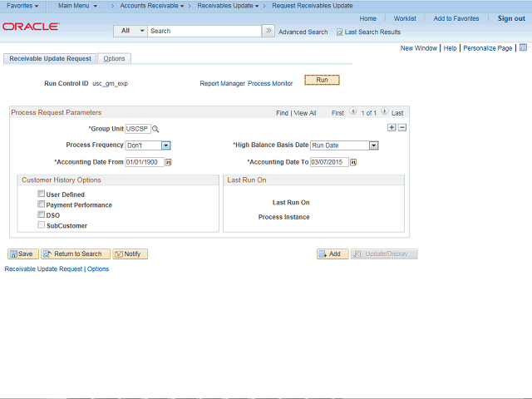Add a new row with plus icon
This screenshot has width=532, height=399.
(x=392, y=127)
